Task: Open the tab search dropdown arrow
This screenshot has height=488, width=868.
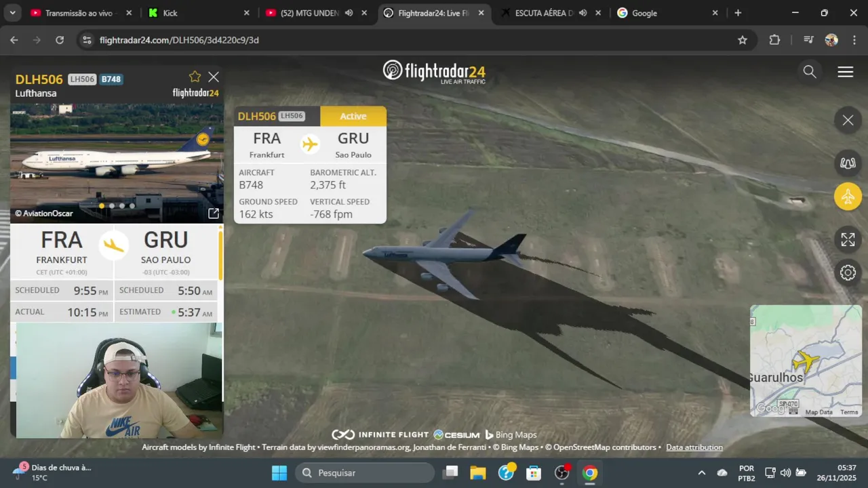Action: click(13, 13)
